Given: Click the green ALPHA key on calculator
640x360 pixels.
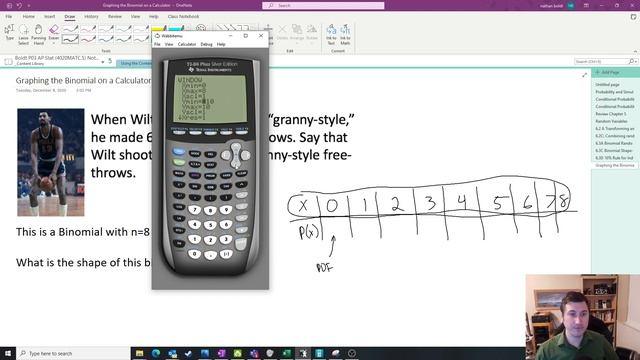Looking at the screenshot, I should (179, 162).
